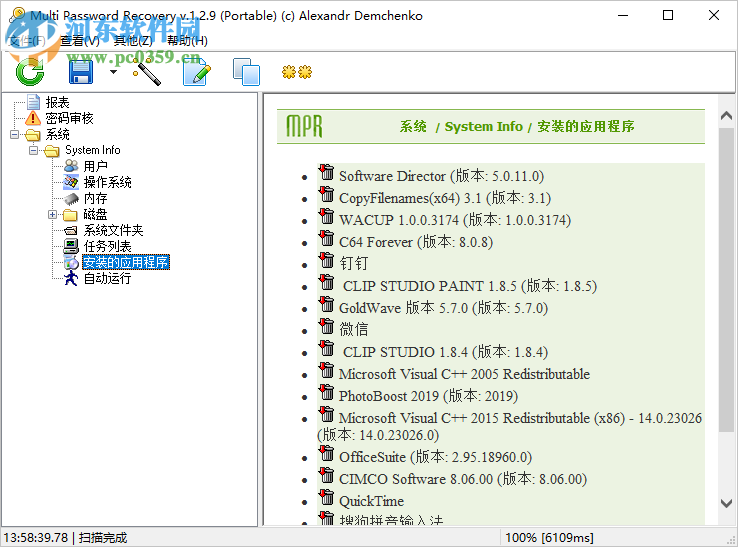Click the save floppy disk icon
738x547 pixels.
tap(80, 72)
